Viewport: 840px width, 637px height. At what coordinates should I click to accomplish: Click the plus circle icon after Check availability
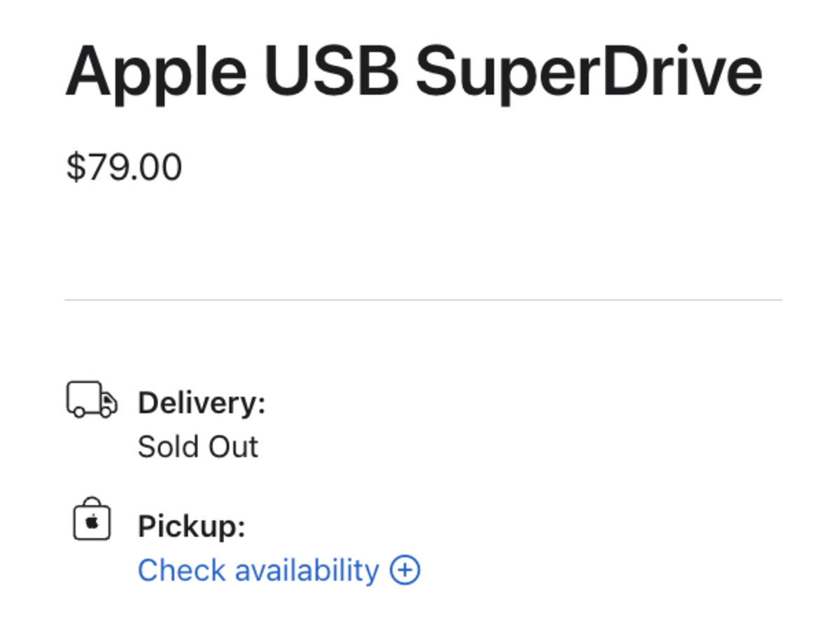[x=405, y=570]
